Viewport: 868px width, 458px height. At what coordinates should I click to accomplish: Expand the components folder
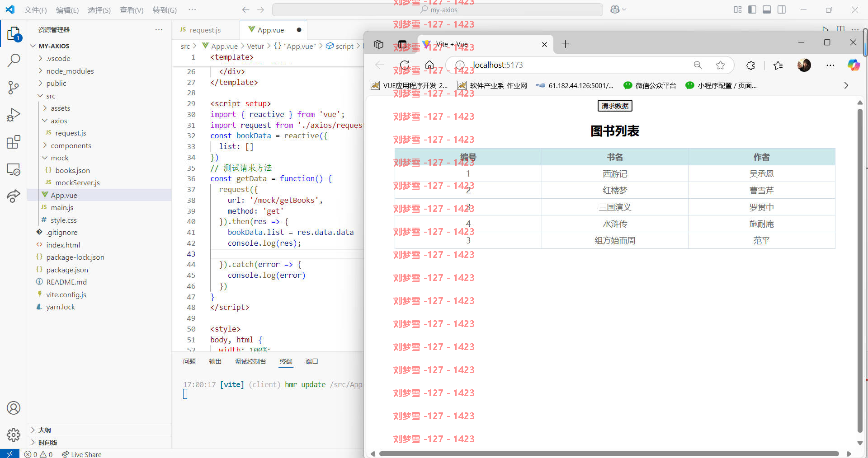click(x=45, y=145)
